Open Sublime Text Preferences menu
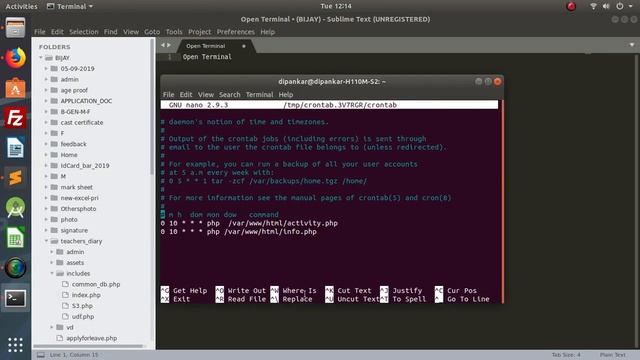Viewport: 640px width, 360px height. click(x=236, y=32)
